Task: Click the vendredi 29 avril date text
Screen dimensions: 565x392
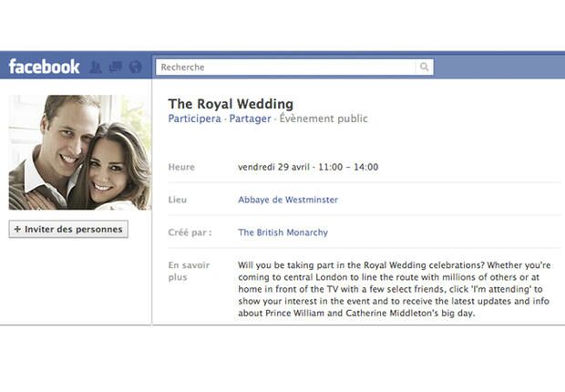Action: [274, 167]
